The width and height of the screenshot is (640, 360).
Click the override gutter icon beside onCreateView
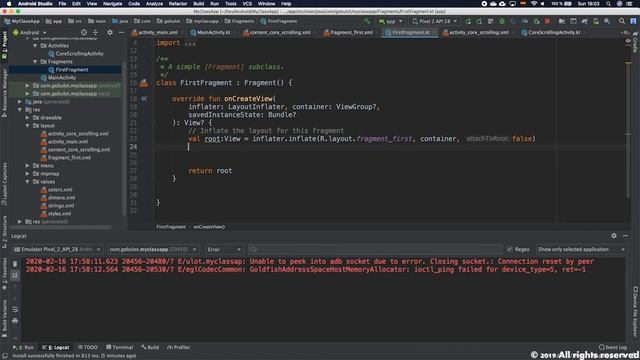[144, 98]
